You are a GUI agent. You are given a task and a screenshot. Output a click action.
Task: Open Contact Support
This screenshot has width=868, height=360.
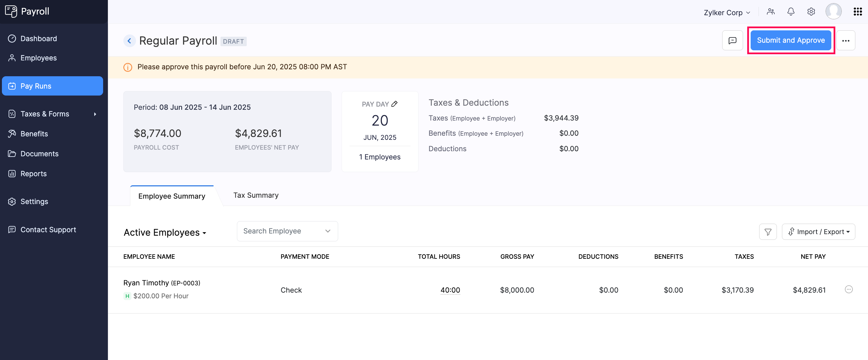point(48,229)
